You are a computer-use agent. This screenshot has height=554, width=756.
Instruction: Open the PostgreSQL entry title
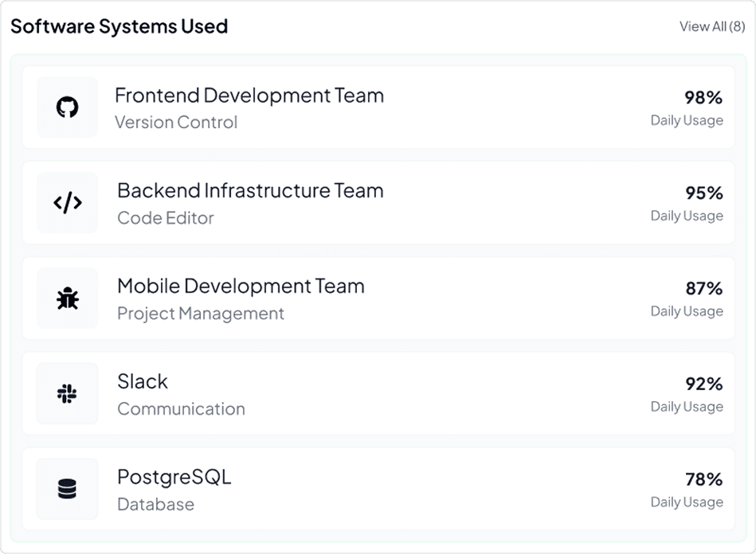point(174,478)
